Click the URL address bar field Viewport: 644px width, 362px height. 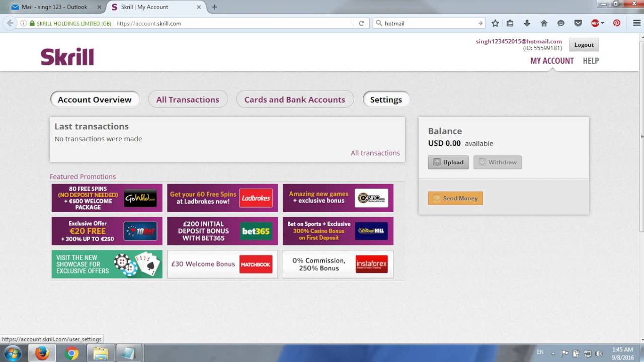[234, 23]
